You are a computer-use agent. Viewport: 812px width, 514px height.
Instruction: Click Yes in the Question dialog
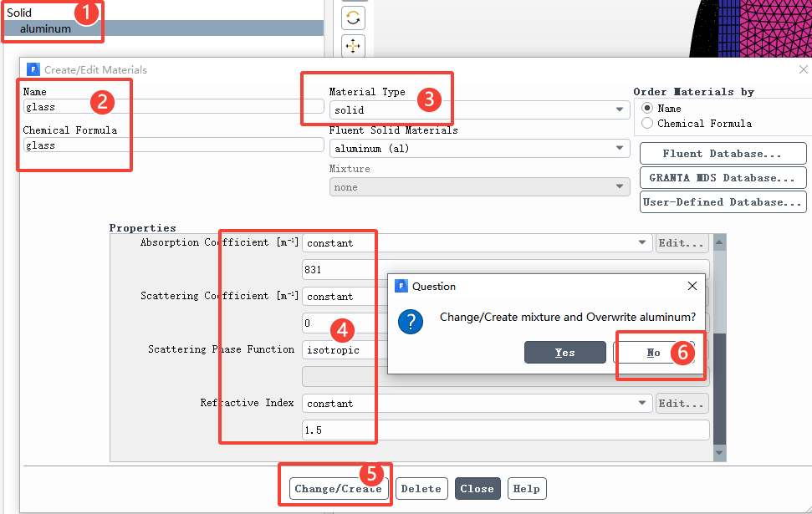(x=565, y=353)
